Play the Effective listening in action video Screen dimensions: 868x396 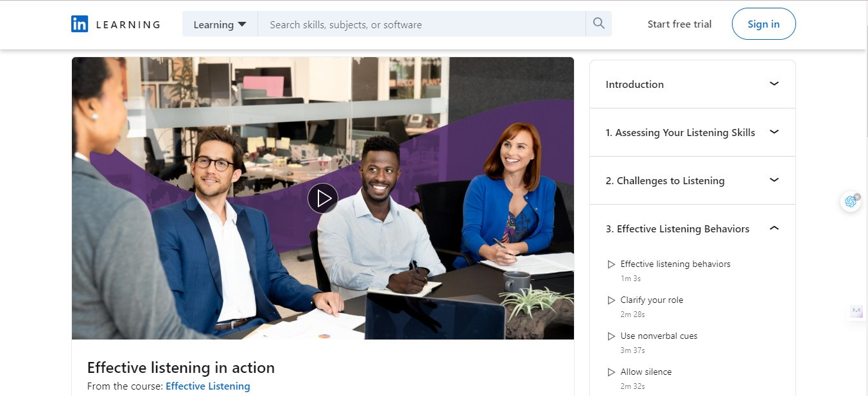click(x=323, y=198)
